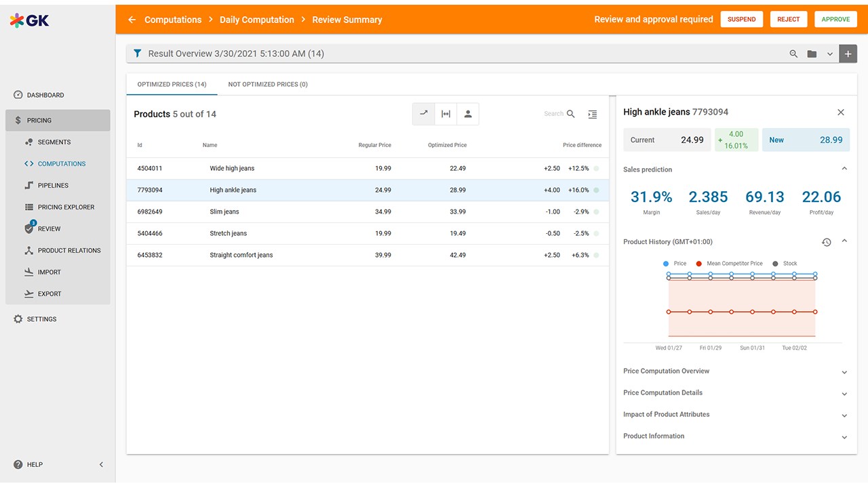
Task: Select the Slim jeans row
Action: pyautogui.click(x=368, y=212)
